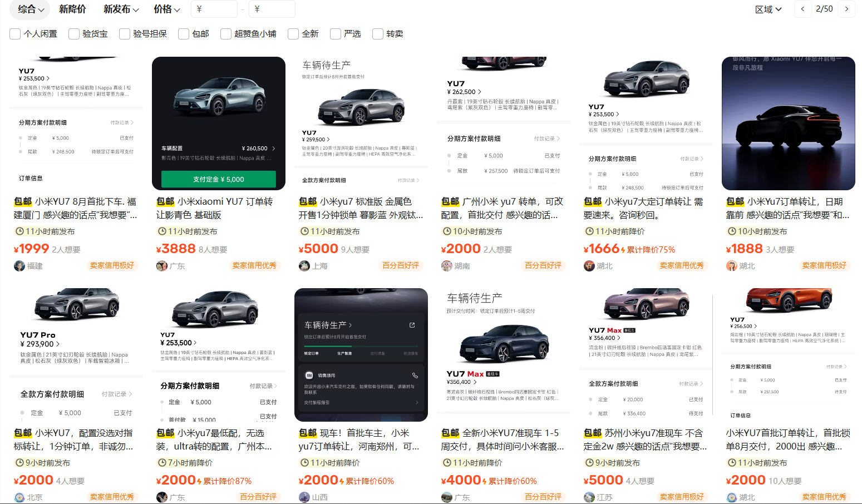Click the 福建 seller avatar
Screen dimensions: 862x504
click(19, 266)
